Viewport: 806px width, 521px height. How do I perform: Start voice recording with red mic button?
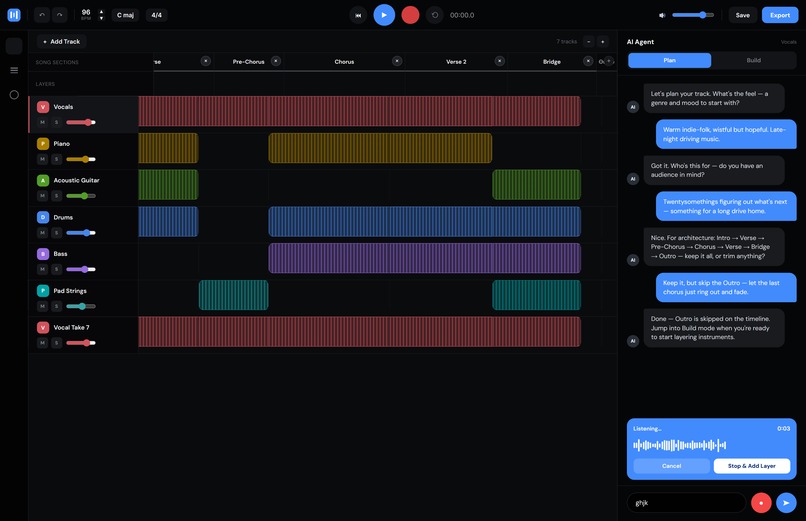[761, 503]
